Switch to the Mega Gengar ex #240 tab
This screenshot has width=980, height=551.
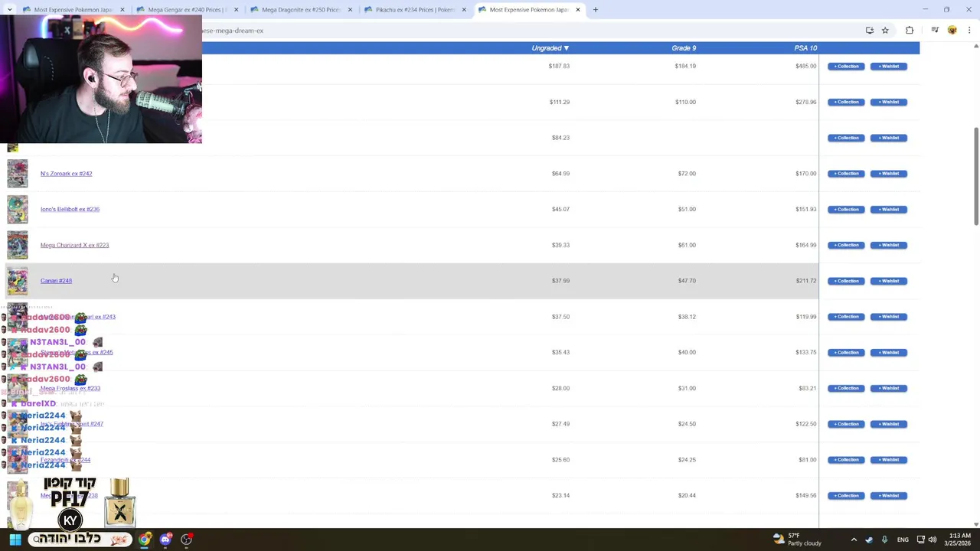coord(187,10)
